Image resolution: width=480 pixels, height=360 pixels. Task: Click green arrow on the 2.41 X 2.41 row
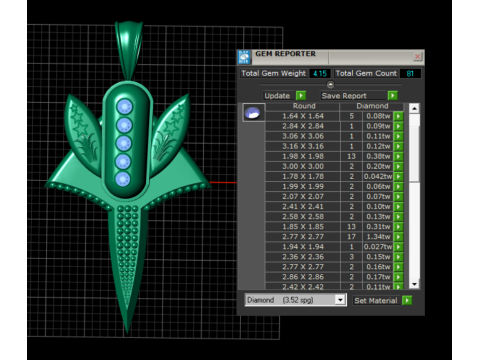click(398, 206)
